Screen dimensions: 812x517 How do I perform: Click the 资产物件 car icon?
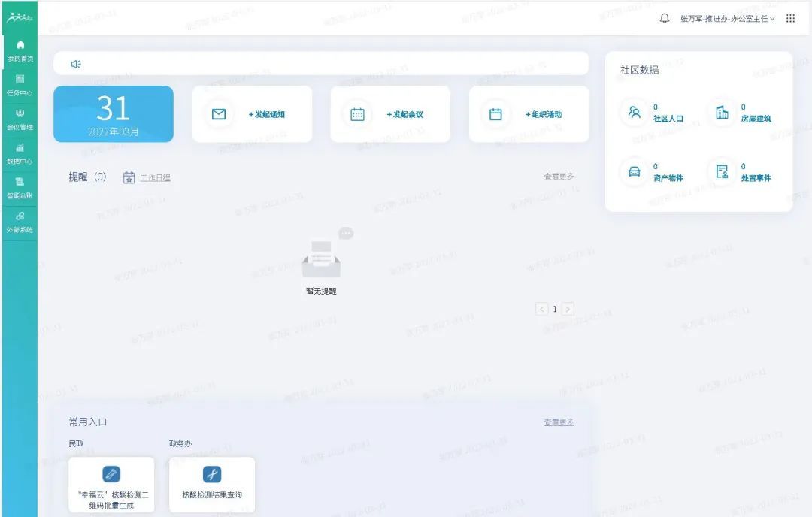[x=635, y=172]
